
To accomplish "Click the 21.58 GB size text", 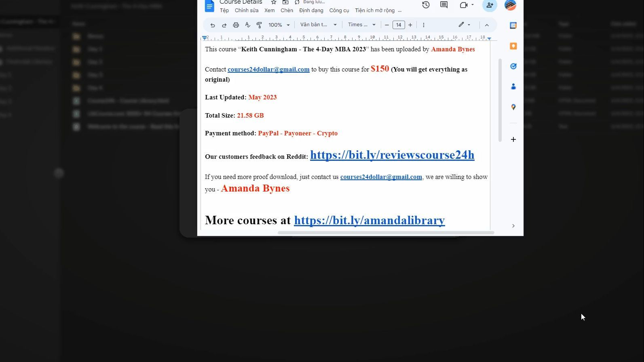I will coord(250,116).
